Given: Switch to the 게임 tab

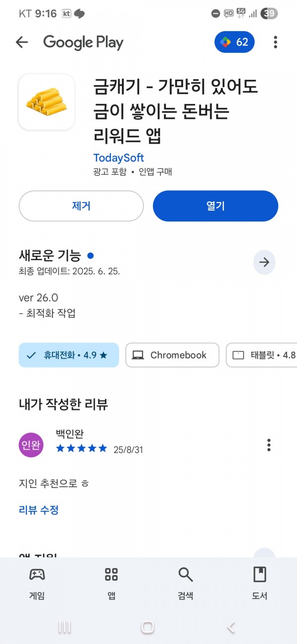Looking at the screenshot, I should click(x=37, y=584).
